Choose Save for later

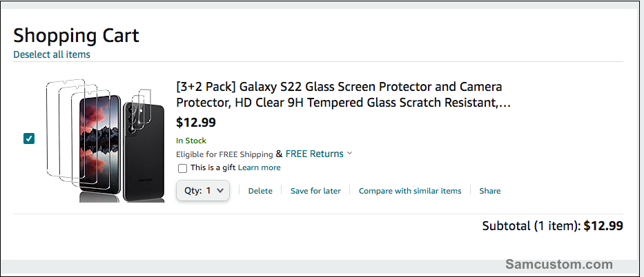315,191
